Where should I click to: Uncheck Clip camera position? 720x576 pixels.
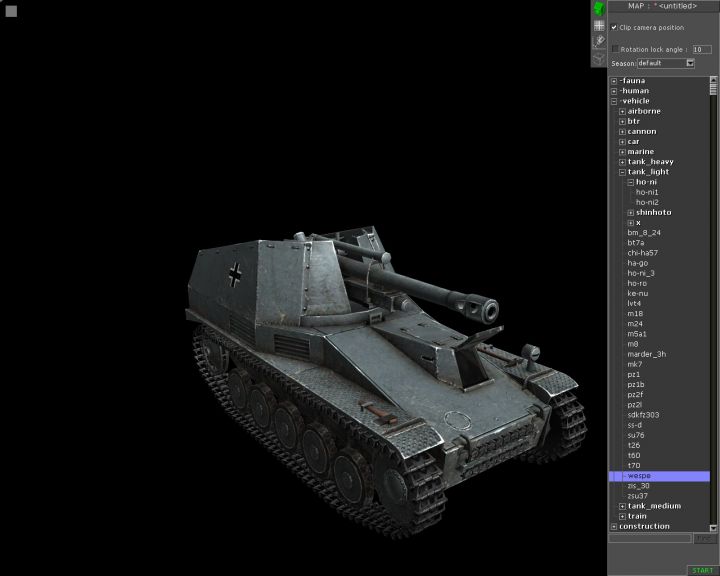(614, 27)
